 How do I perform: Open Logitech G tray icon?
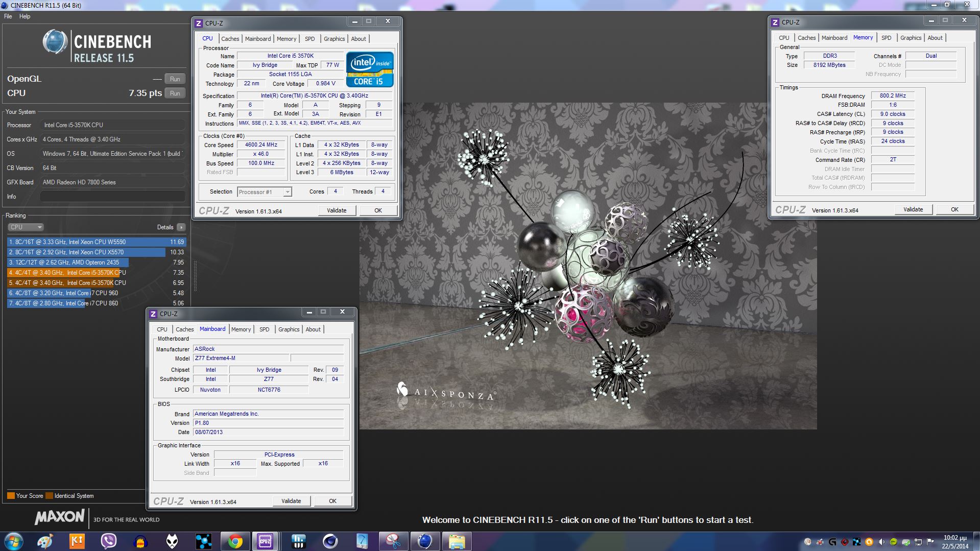832,542
